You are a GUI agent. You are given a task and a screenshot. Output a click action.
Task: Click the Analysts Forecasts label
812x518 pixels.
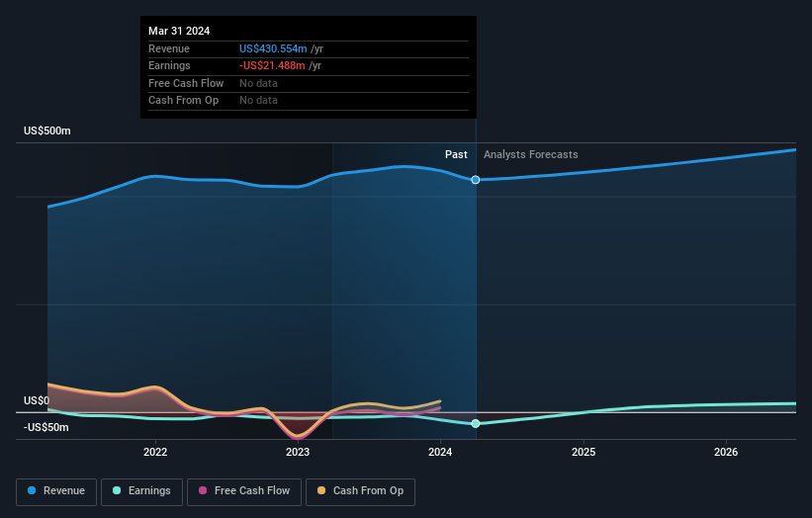(x=531, y=154)
